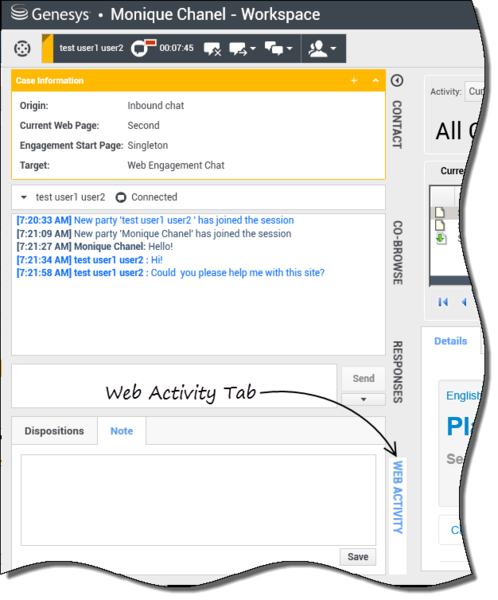Screen dimensions: 498x600
Task: Click the 'Could you please help me' message
Action: (170, 273)
